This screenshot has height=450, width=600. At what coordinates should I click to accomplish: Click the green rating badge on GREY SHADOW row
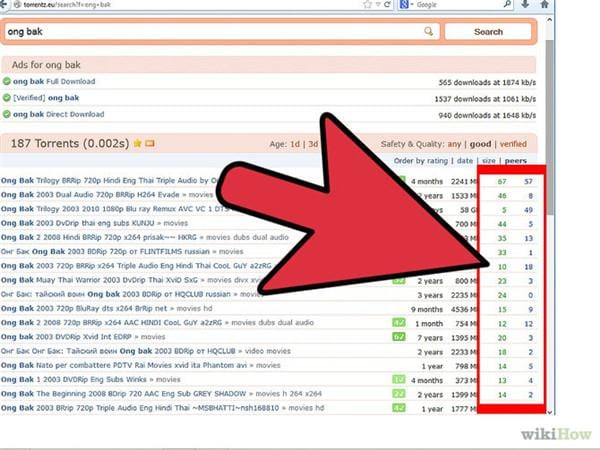click(x=399, y=394)
